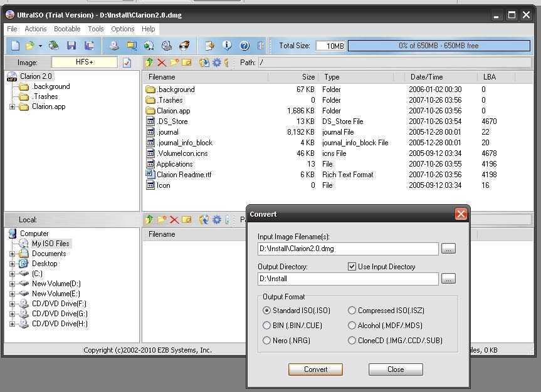Image resolution: width=541 pixels, height=392 pixels.
Task: Expand the Documents tree node
Action: (x=12, y=254)
